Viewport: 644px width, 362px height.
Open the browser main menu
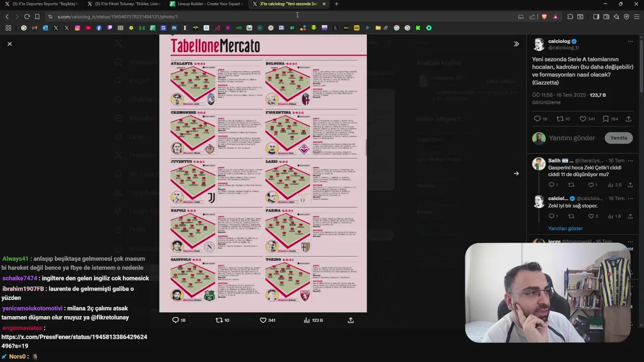tap(637, 17)
